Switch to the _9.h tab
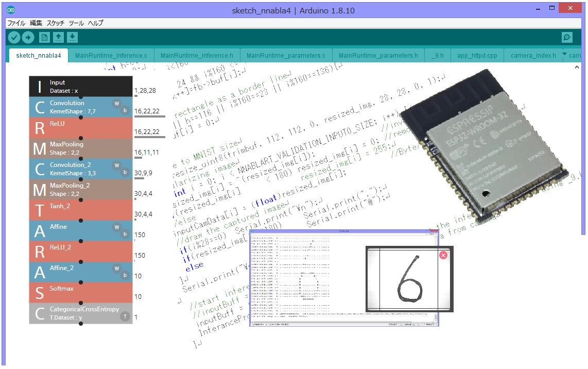 coord(437,56)
